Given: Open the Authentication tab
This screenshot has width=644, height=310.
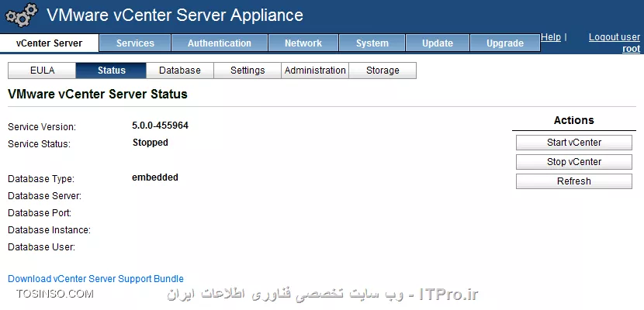Looking at the screenshot, I should point(220,43).
